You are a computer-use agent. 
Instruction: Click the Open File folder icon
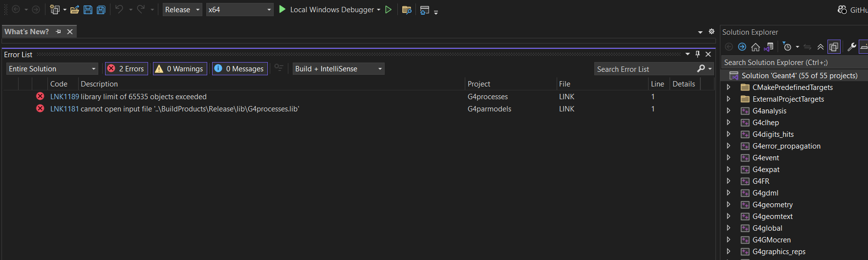click(x=75, y=10)
